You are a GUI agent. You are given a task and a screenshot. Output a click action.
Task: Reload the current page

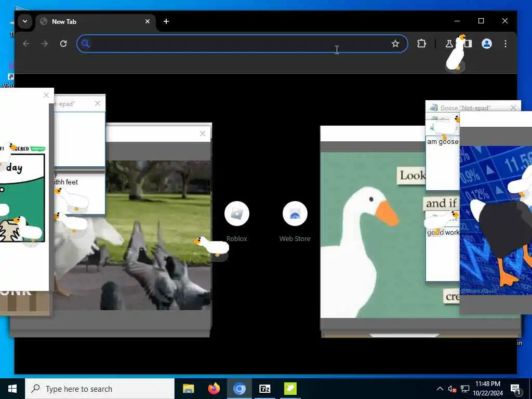(63, 44)
